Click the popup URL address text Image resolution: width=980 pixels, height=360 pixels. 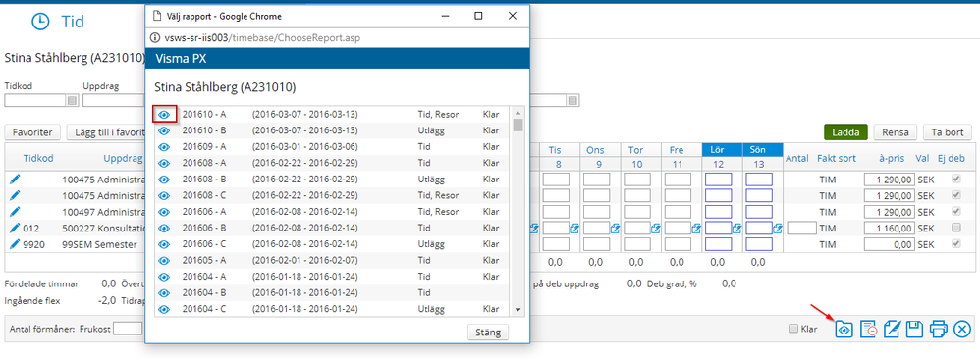tap(262, 38)
